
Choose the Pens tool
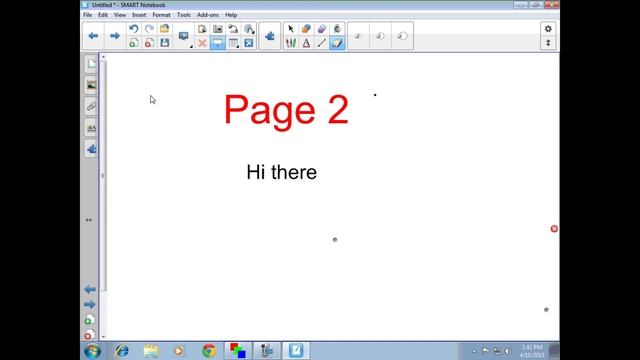point(291,43)
